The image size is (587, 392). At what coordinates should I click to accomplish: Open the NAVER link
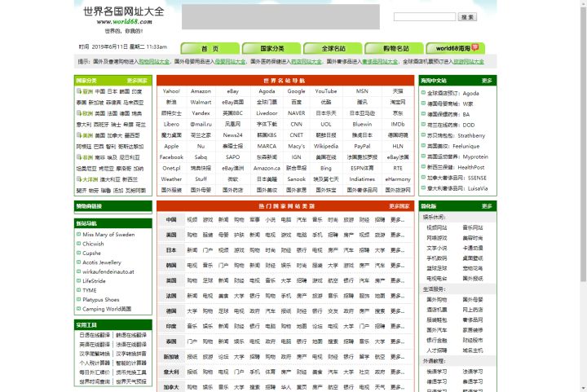coord(296,113)
